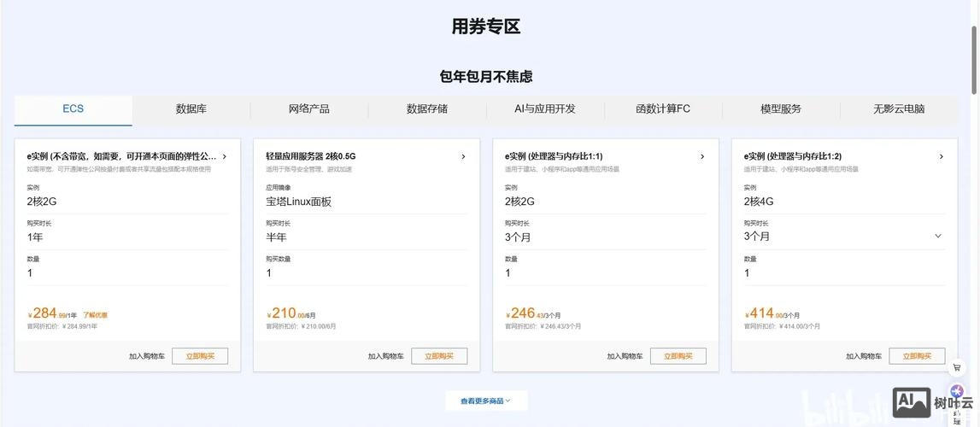
Task: Open the 无影云电脑 tab
Action: click(899, 109)
